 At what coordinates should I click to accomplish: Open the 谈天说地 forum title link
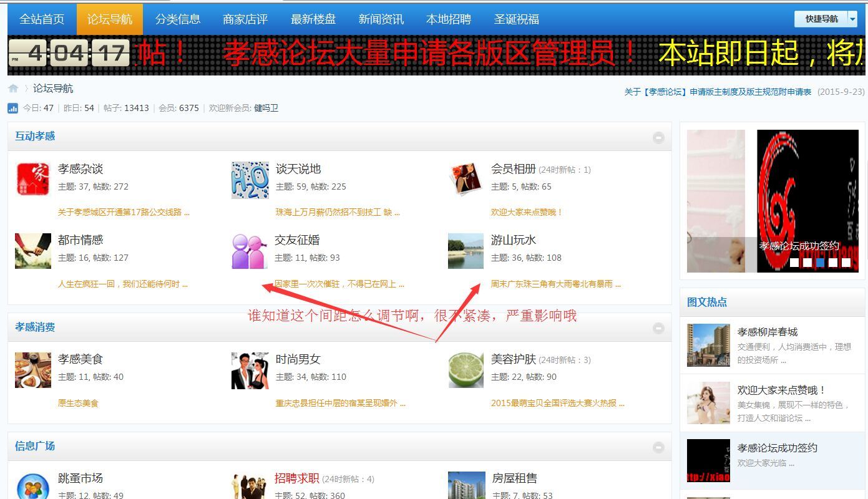pyautogui.click(x=298, y=169)
